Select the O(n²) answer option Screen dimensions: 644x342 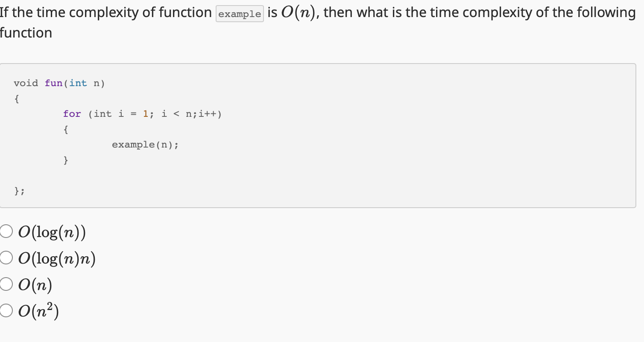click(x=6, y=310)
